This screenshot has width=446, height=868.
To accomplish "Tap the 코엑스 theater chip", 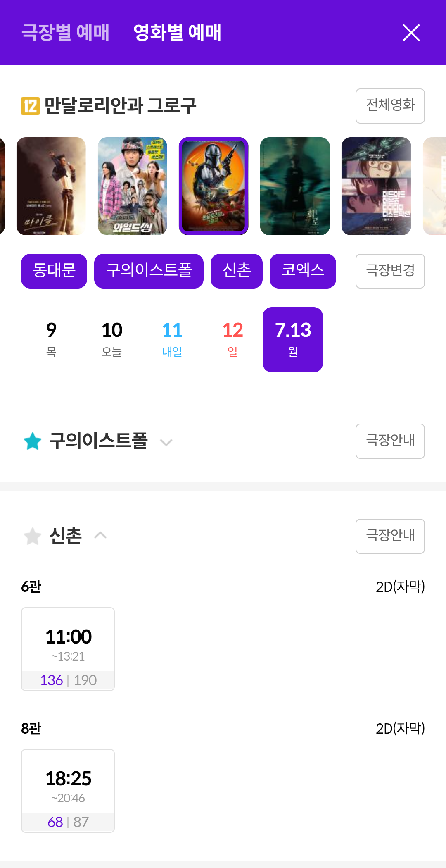I will tap(303, 271).
